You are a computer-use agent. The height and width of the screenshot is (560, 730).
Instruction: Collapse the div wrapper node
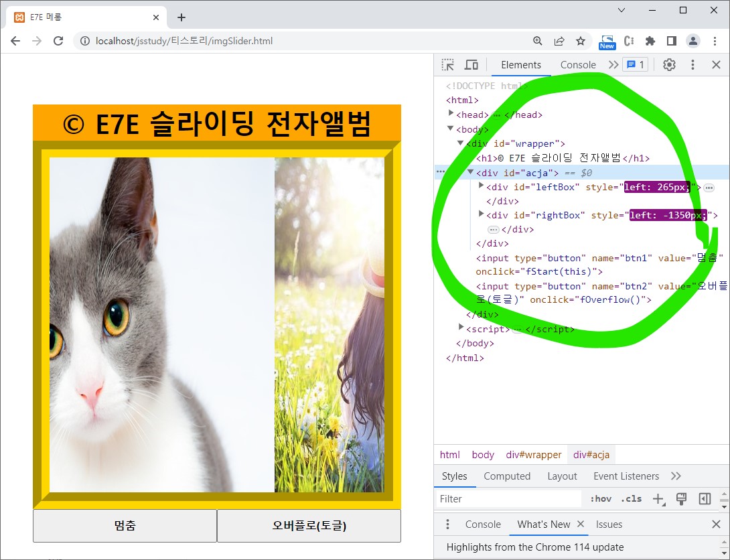461,143
